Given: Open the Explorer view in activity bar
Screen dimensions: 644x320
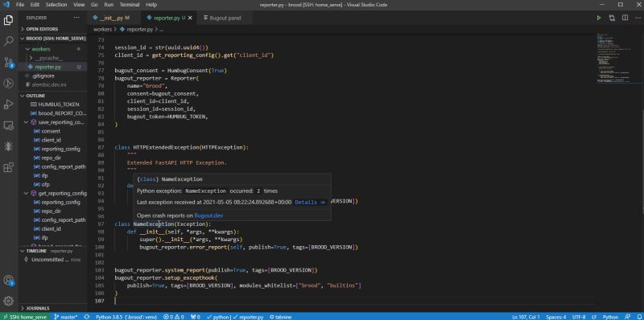Looking at the screenshot, I should click(9, 19).
